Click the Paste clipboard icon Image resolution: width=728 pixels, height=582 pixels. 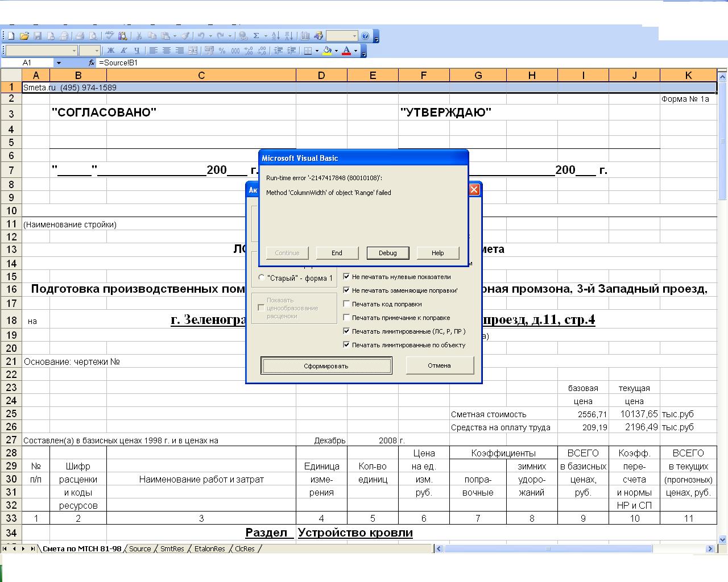(x=165, y=36)
